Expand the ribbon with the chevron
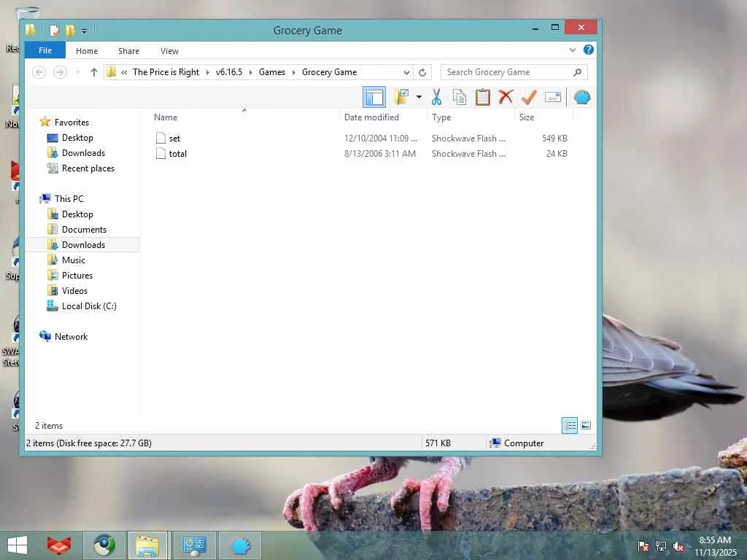The height and width of the screenshot is (560, 747). (572, 50)
